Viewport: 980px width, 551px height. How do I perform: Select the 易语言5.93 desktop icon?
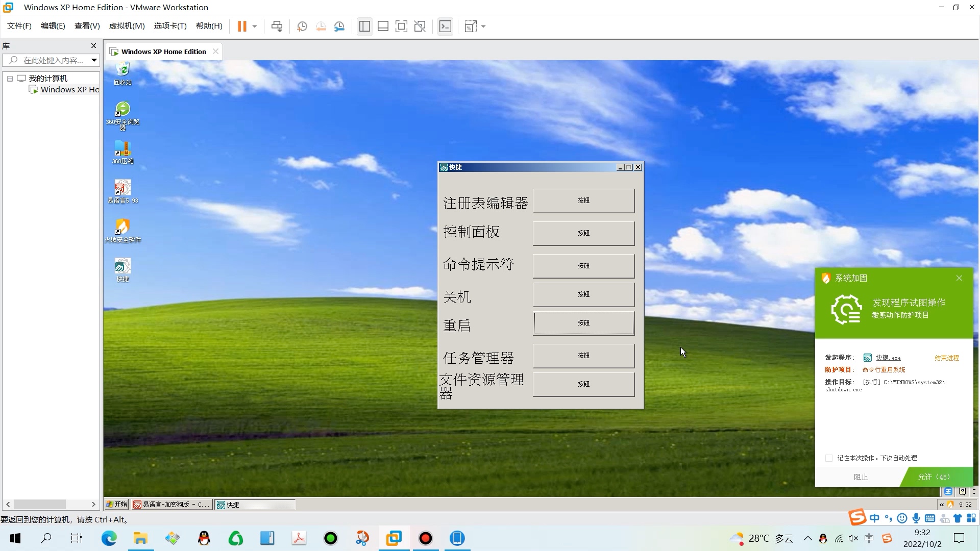click(122, 191)
